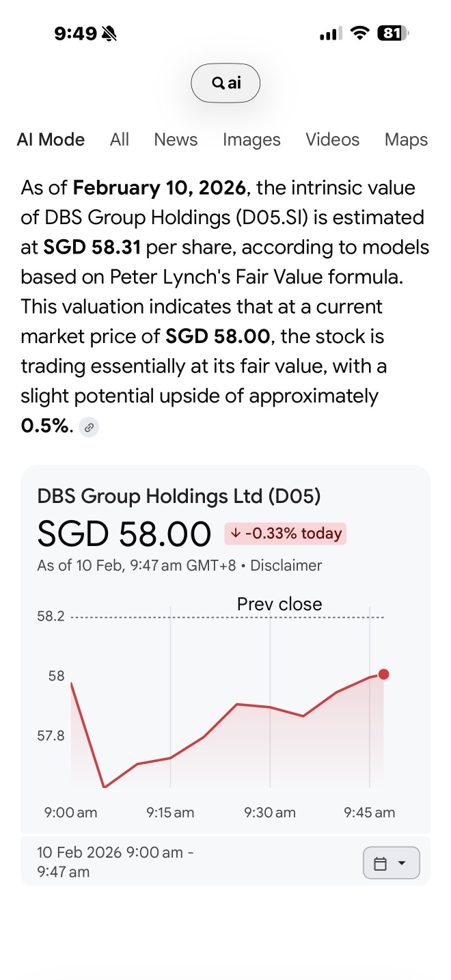Image resolution: width=451 pixels, height=980 pixels.
Task: Tap the Wi-Fi status icon
Action: coord(358,33)
